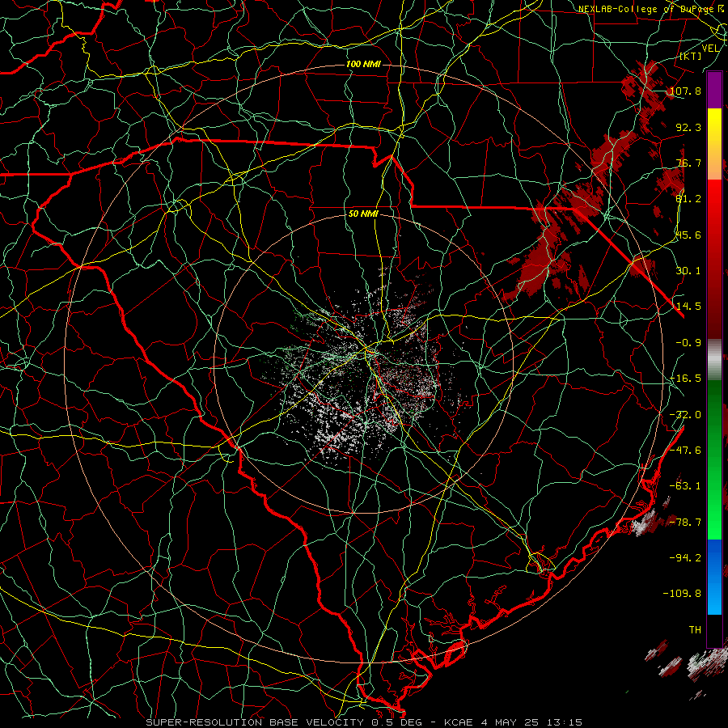Click the 107.8 value on the velocity scale

(685, 91)
